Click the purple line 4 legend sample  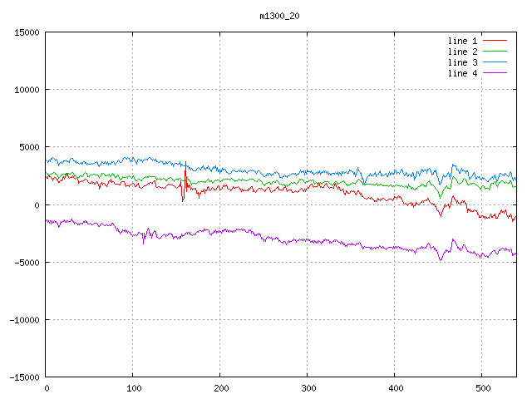click(x=495, y=73)
